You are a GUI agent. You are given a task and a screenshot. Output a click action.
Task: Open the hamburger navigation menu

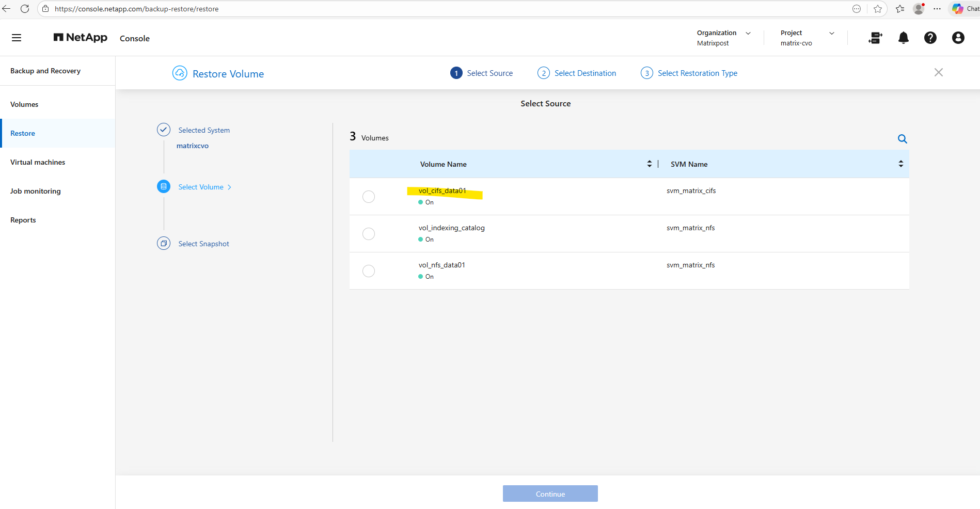coord(17,38)
